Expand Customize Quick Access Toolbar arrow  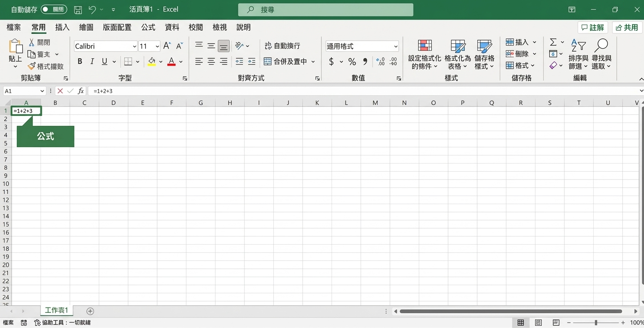[113, 9]
